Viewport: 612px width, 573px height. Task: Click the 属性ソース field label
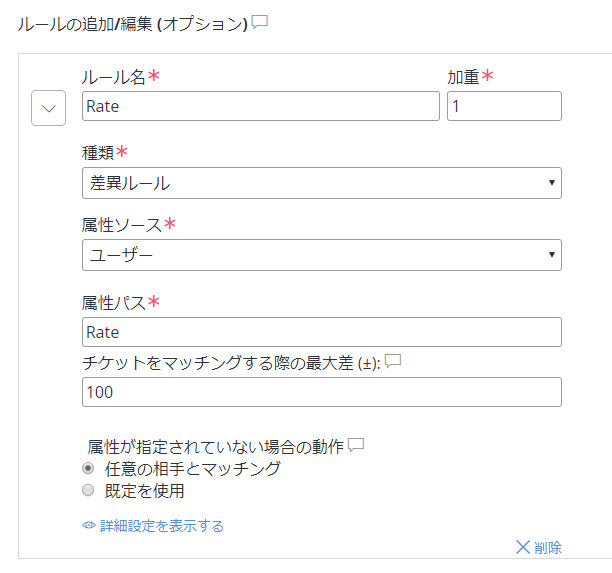[x=120, y=225]
